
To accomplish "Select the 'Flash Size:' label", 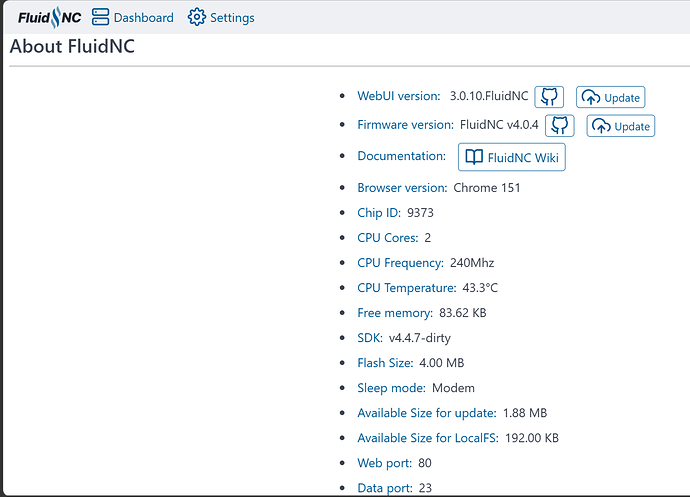I will (385, 363).
